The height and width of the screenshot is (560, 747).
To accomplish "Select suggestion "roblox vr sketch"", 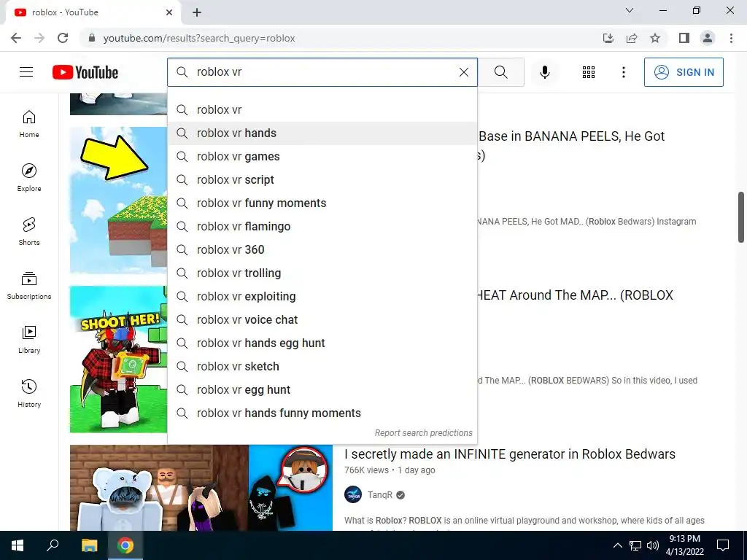I will tap(322, 367).
